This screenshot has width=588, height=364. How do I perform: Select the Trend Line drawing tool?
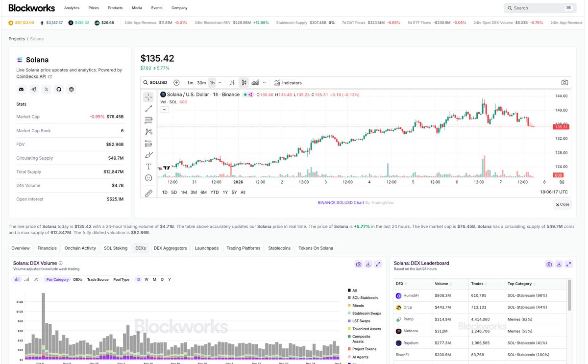148,108
